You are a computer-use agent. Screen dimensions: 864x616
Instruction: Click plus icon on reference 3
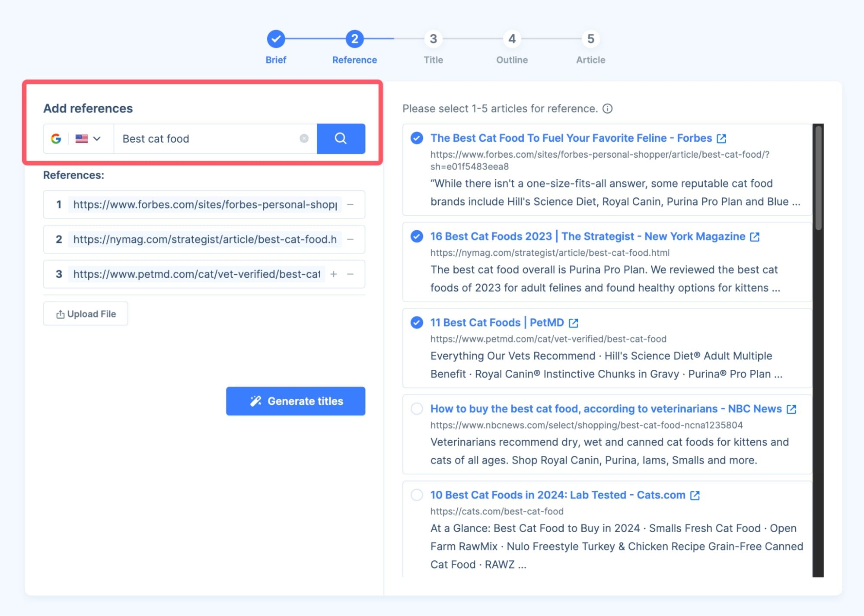tap(334, 274)
